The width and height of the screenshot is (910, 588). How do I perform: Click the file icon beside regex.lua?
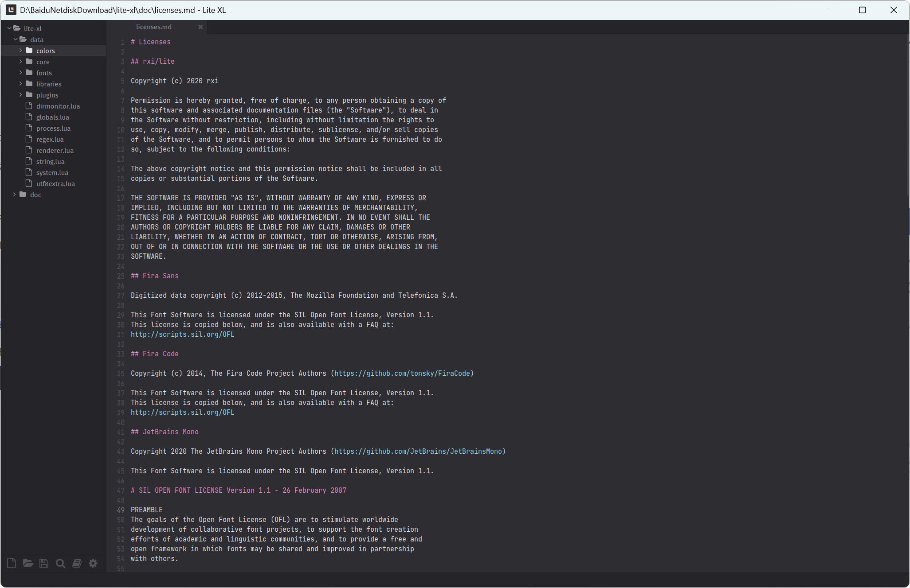(x=29, y=139)
